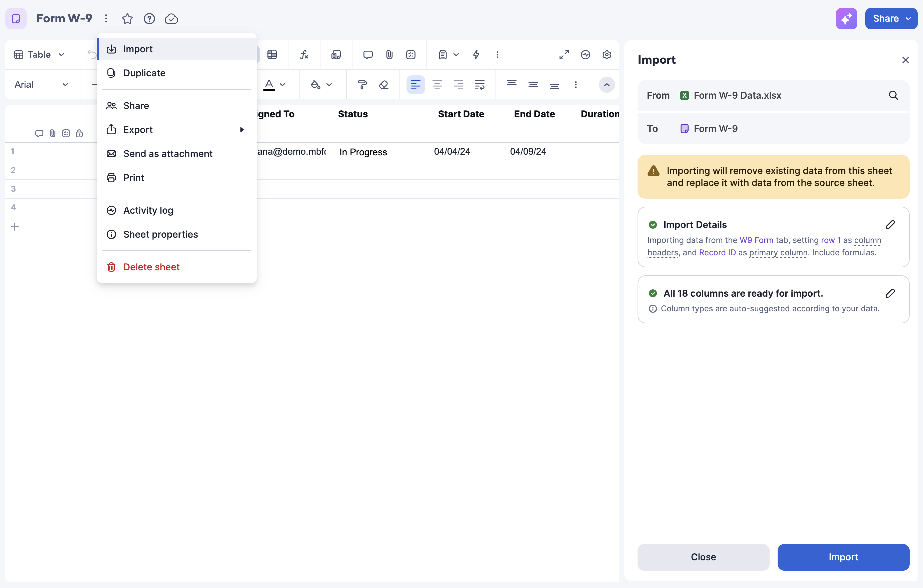This screenshot has width=923, height=588.
Task: Click the blue Import button
Action: pos(843,557)
